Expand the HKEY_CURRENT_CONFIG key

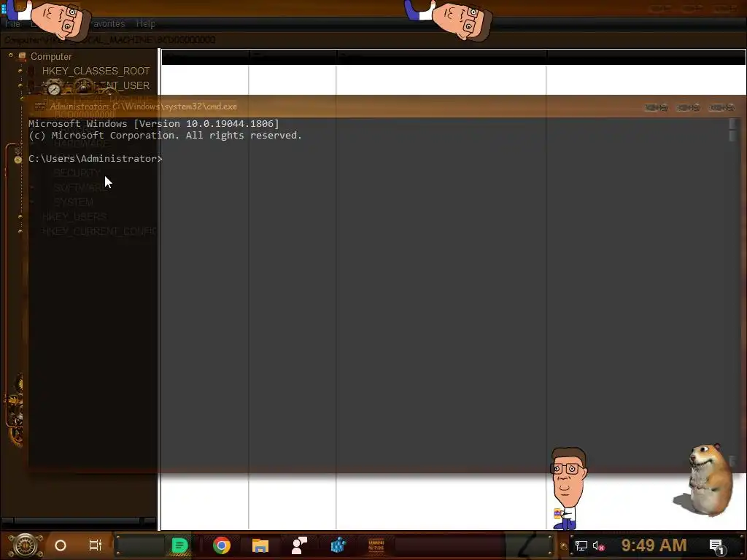tap(20, 231)
